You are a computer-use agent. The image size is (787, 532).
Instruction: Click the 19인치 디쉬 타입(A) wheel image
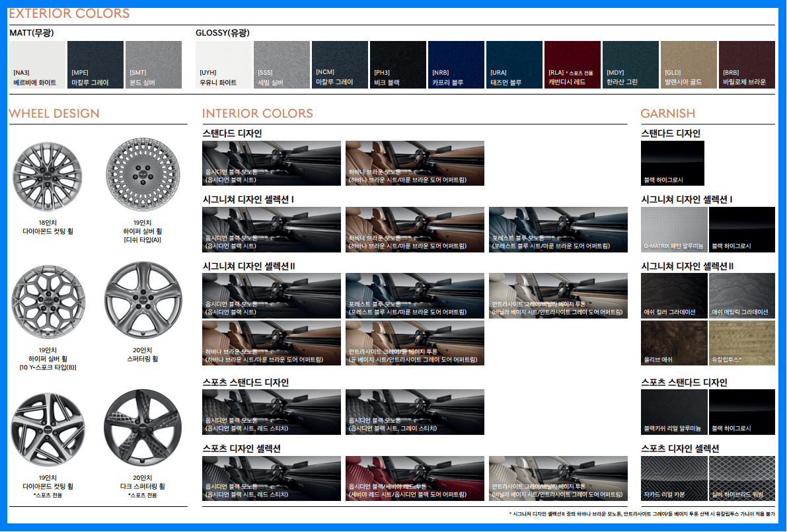pyautogui.click(x=143, y=175)
